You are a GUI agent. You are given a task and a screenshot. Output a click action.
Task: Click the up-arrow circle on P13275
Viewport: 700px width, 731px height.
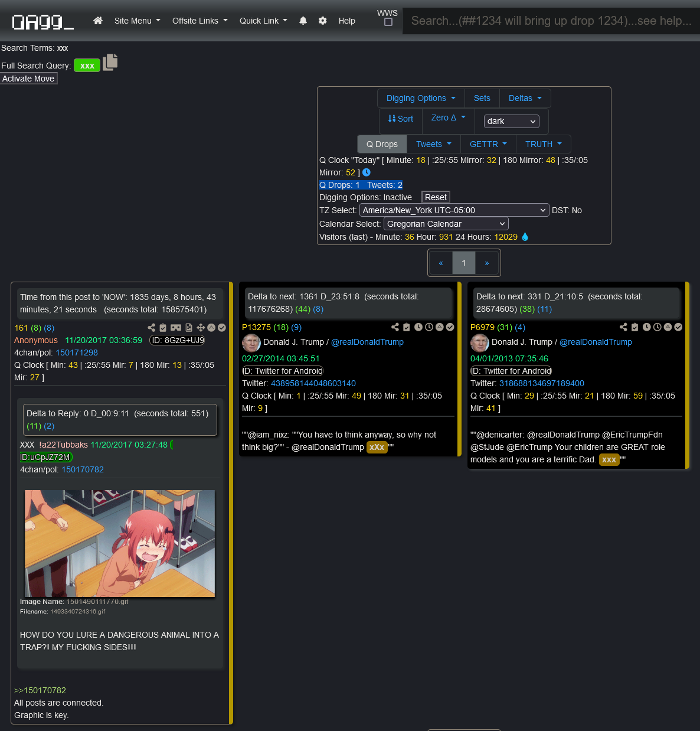pyautogui.click(x=440, y=327)
